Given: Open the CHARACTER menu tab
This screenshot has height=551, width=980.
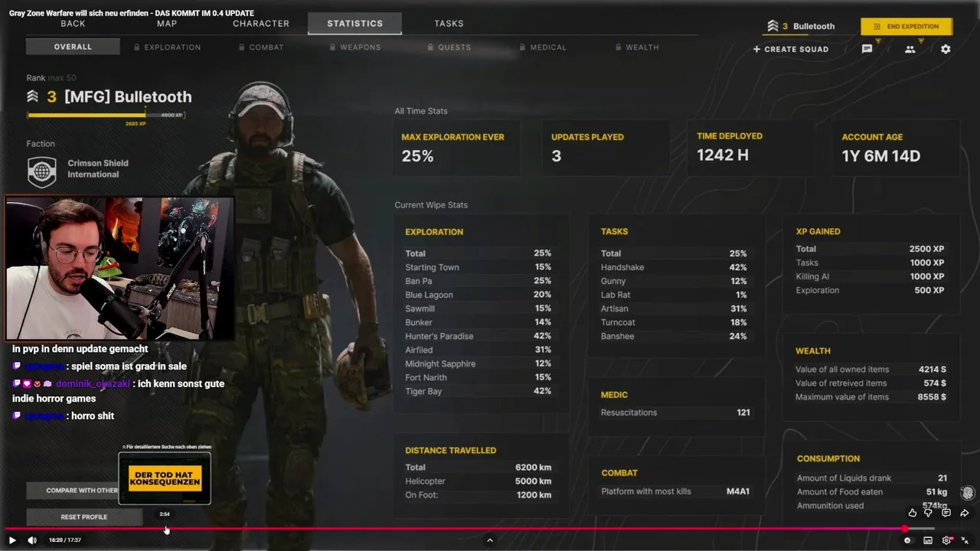Looking at the screenshot, I should (x=261, y=24).
